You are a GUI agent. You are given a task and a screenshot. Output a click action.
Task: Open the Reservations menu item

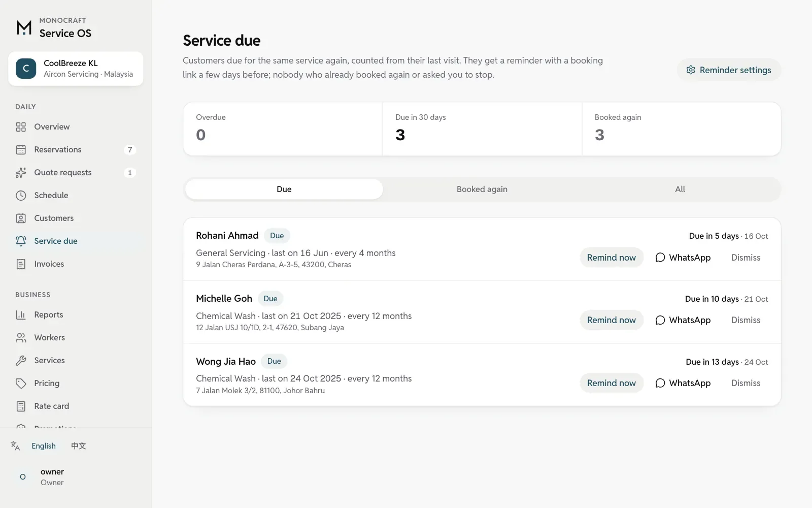tap(76, 150)
